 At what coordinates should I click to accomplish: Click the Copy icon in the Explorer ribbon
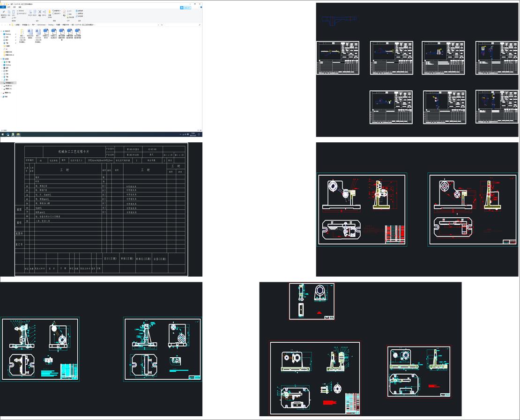pos(9,13)
